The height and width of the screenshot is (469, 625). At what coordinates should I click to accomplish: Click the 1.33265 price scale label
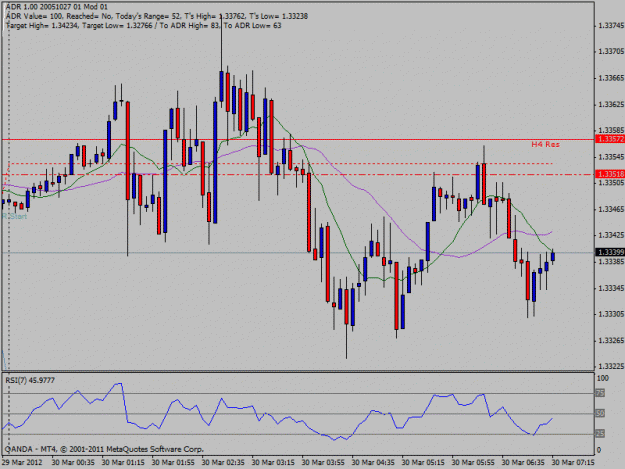611,340
